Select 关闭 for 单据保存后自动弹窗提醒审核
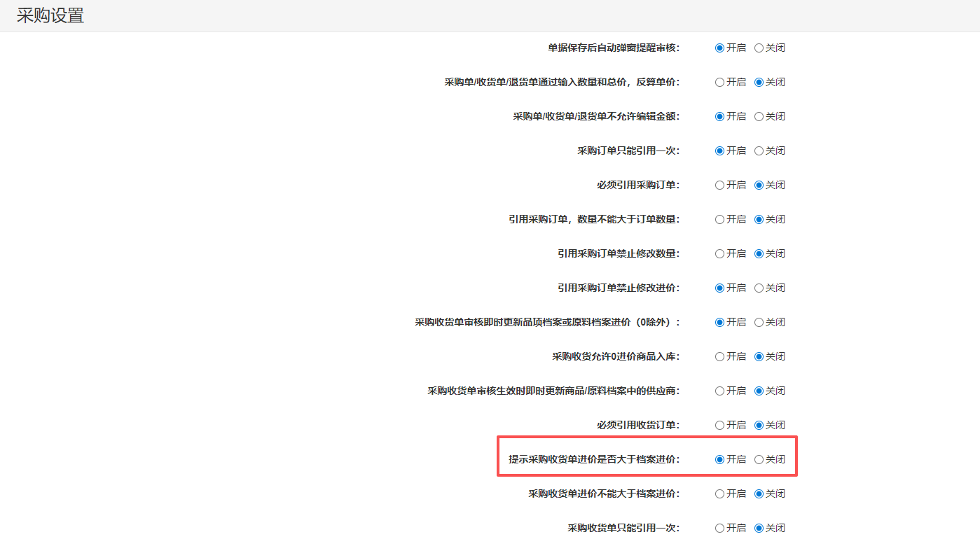 (x=759, y=48)
